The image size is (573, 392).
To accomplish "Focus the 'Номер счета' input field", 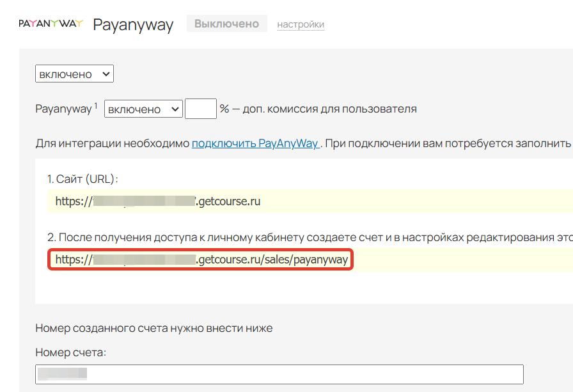I will coord(279,374).
